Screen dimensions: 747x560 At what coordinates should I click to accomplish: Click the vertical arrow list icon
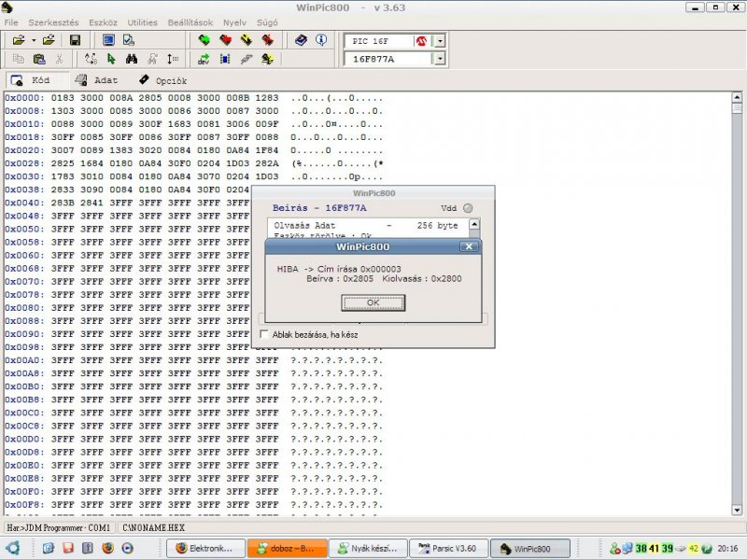tap(173, 59)
